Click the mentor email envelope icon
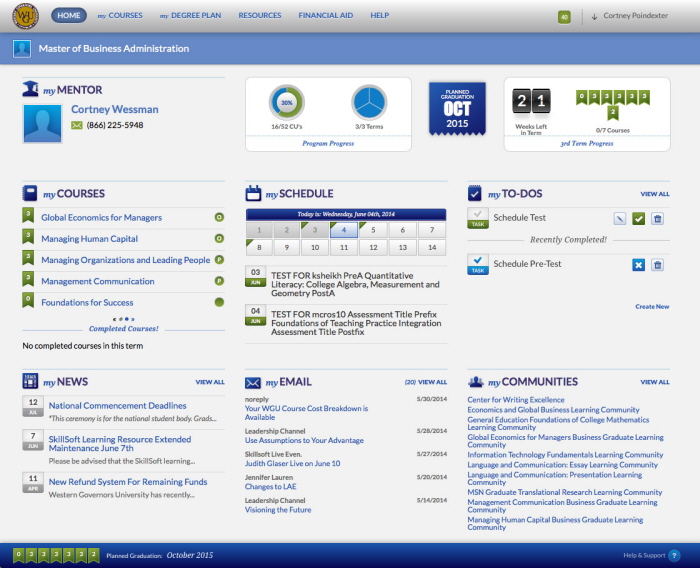 77,126
